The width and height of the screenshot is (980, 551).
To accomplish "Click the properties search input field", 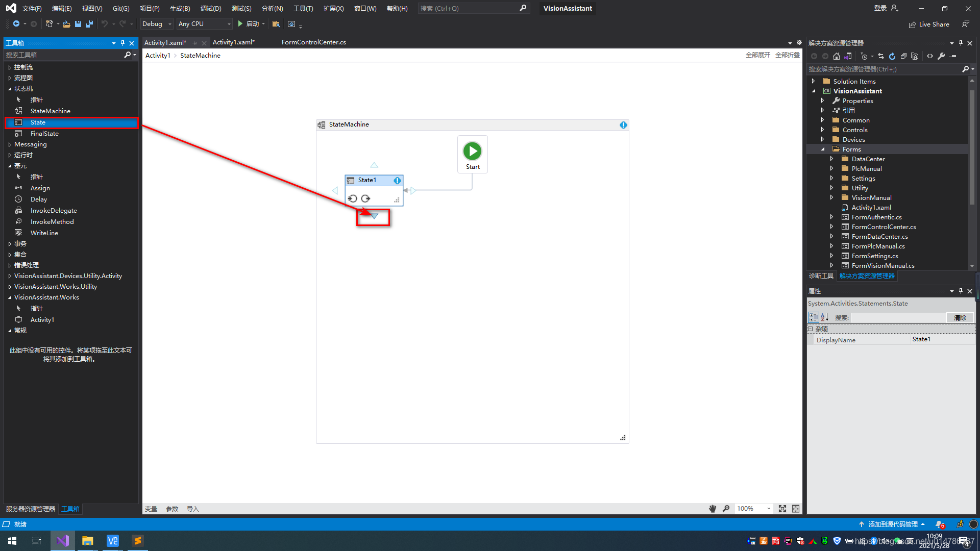I will pyautogui.click(x=898, y=317).
